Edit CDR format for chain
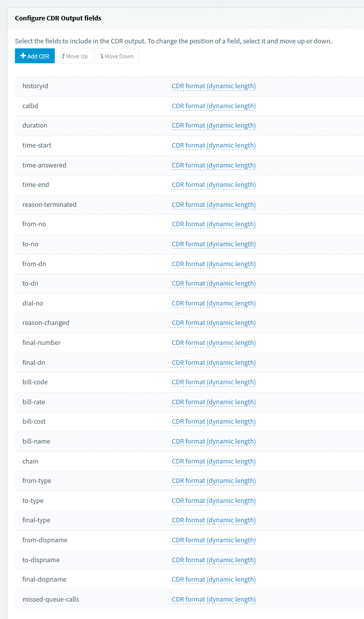The image size is (364, 619). tap(214, 462)
